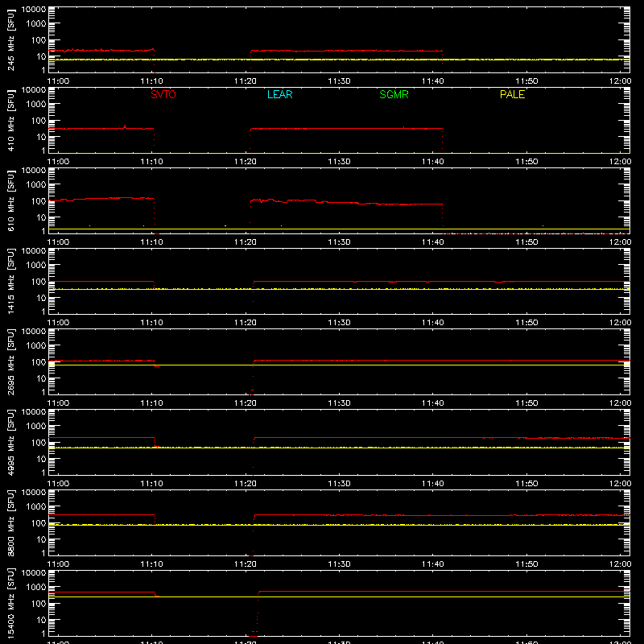Click 11:40 time label under 410 MHz plot
The height and width of the screenshot is (644, 644).
click(433, 162)
